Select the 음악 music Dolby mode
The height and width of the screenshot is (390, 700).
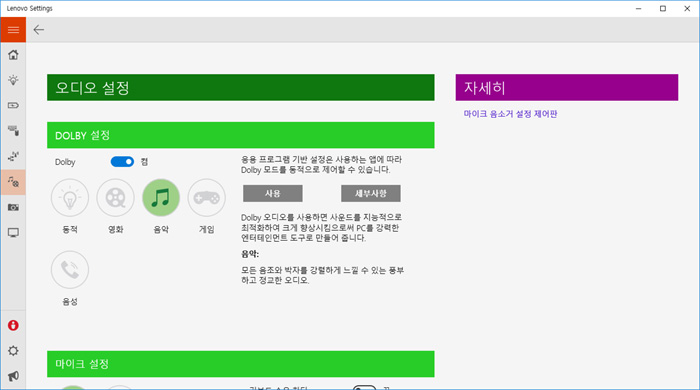(161, 198)
